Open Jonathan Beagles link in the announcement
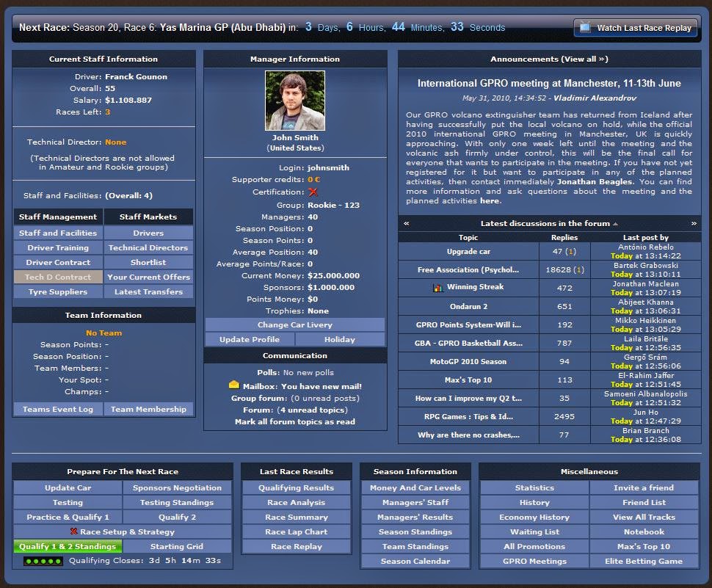 coord(595,181)
